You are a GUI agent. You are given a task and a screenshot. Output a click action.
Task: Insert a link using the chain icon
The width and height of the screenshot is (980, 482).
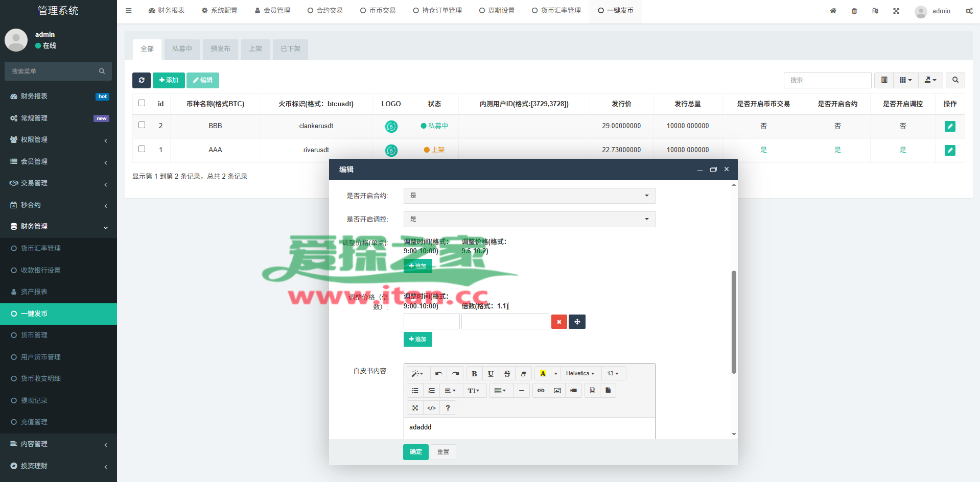(541, 391)
